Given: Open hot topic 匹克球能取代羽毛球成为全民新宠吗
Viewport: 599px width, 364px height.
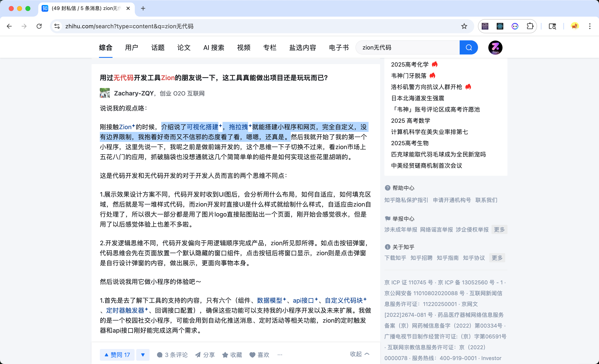Looking at the screenshot, I should [438, 154].
